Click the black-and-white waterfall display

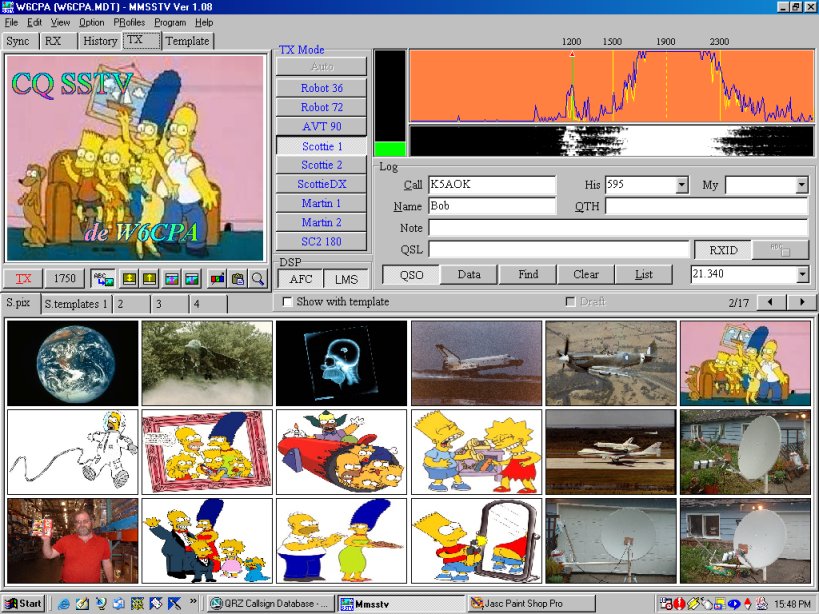tap(612, 141)
